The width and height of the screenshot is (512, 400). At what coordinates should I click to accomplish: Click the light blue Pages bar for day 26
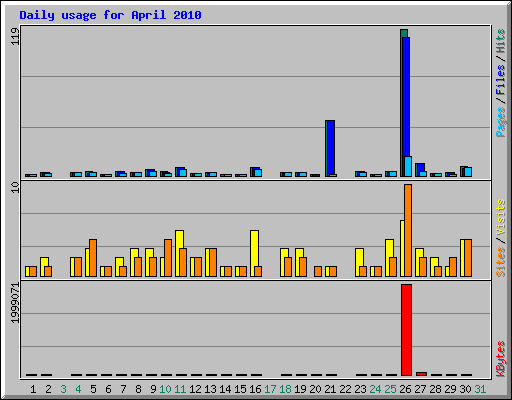tap(408, 166)
